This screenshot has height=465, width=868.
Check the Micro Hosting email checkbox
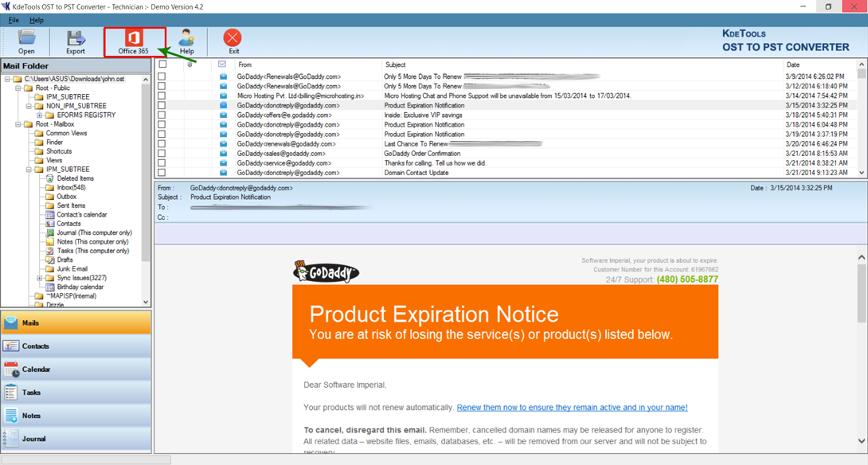(162, 96)
